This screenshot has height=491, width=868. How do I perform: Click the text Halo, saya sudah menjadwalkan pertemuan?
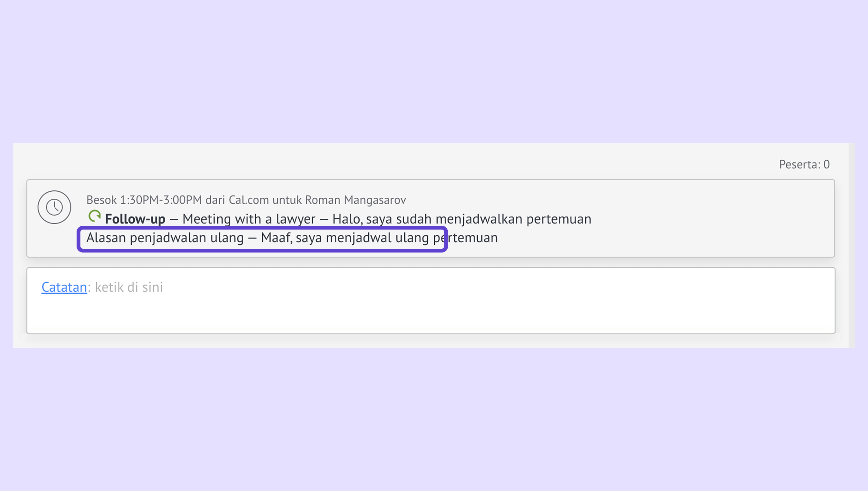tap(462, 219)
